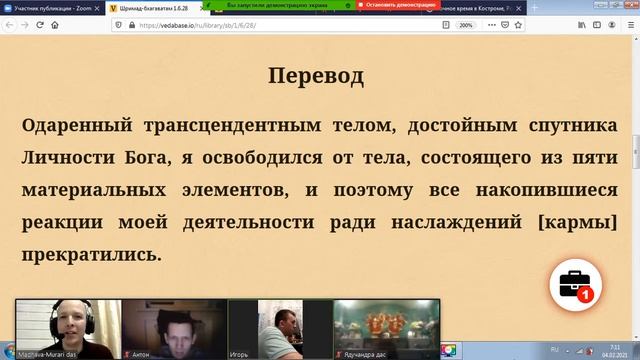Open the colorful monitor taskbar app icon
The width and height of the screenshot is (640, 360).
448,350
